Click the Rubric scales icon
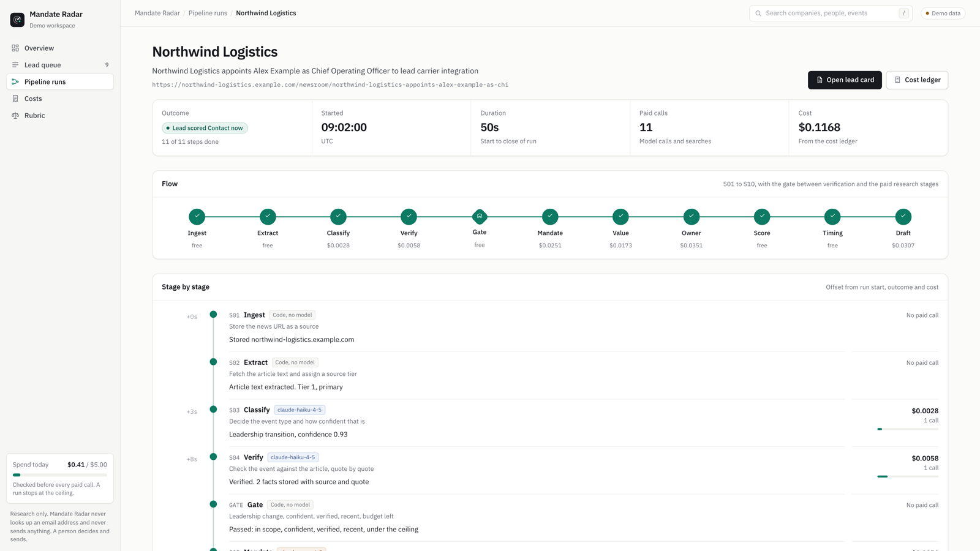Viewport: 980px width, 551px height. tap(15, 115)
